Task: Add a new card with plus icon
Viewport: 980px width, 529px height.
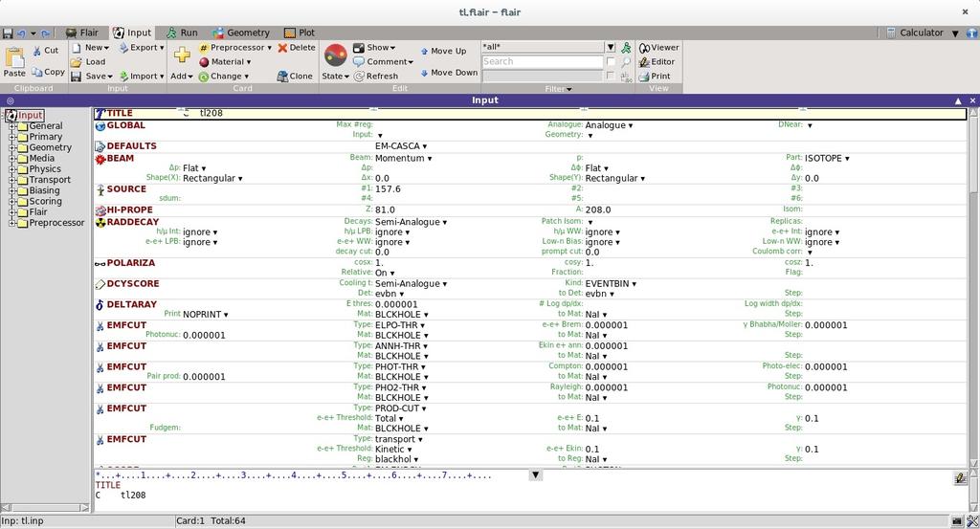Action: tap(182, 55)
